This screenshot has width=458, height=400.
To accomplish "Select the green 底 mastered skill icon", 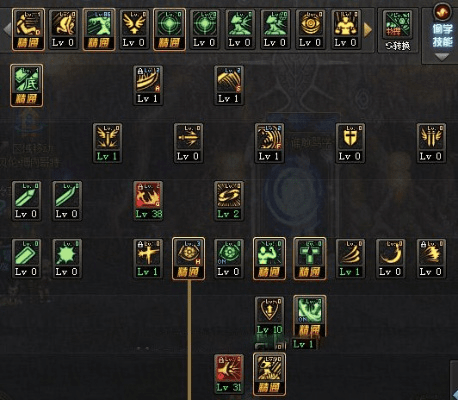I will coord(27,85).
